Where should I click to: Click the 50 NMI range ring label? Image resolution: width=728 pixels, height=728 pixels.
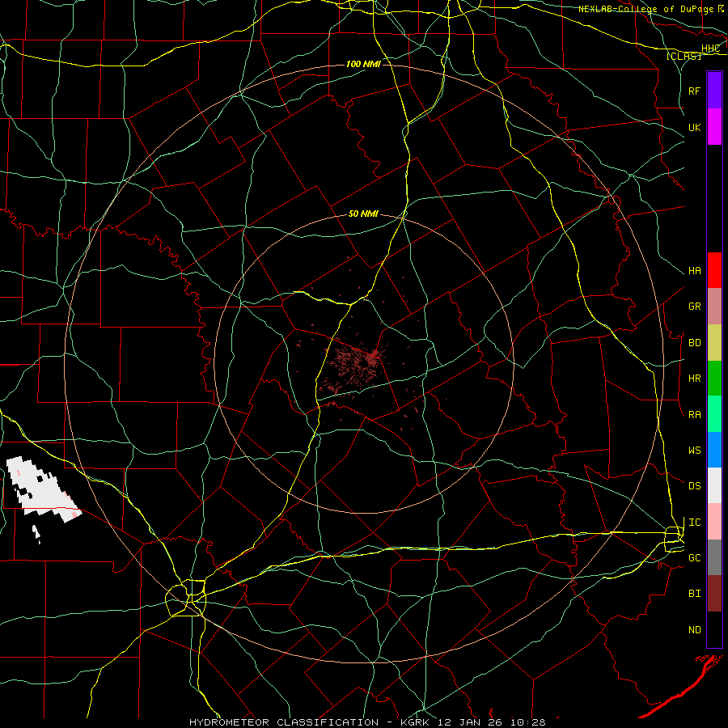(363, 214)
